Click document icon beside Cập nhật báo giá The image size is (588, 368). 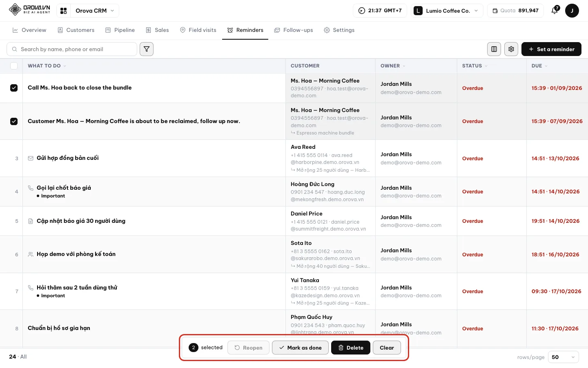pos(31,221)
